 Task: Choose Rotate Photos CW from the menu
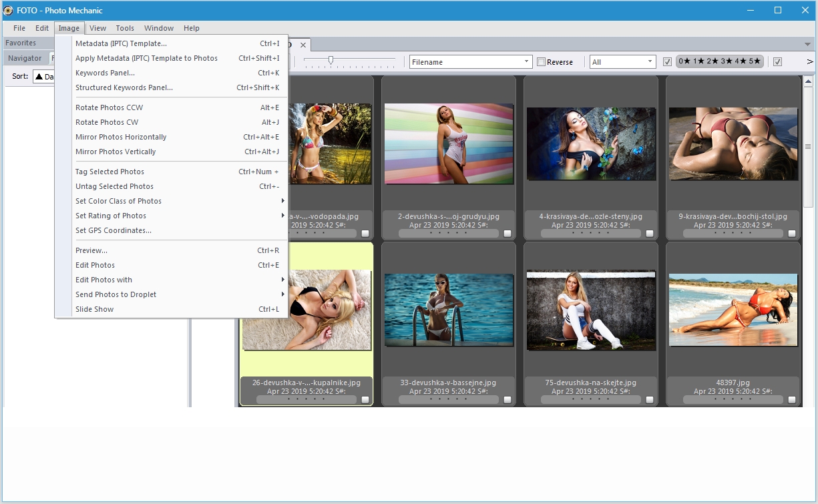[x=107, y=122]
